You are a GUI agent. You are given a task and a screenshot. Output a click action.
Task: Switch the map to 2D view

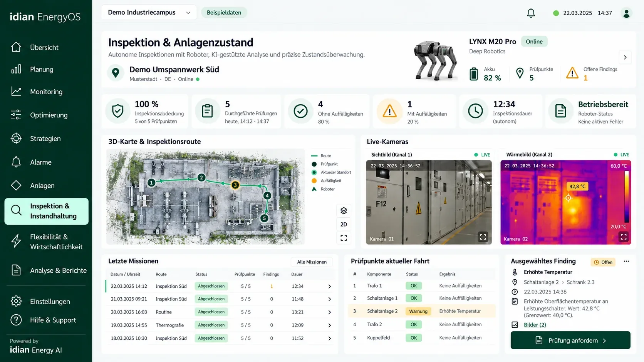point(344,224)
